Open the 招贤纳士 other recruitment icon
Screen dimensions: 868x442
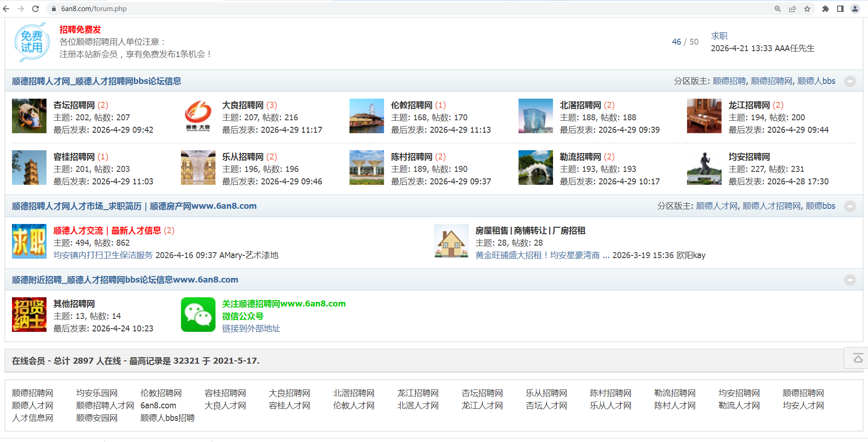click(x=29, y=315)
